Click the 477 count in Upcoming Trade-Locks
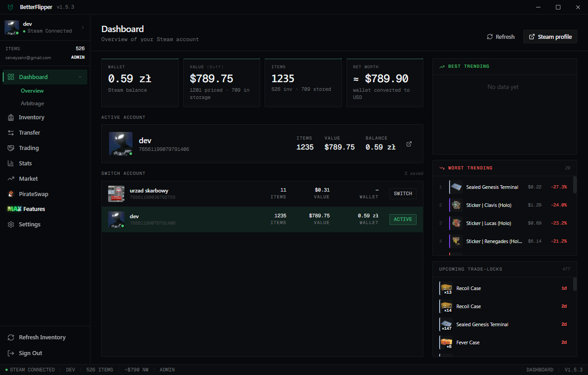 [x=566, y=269]
